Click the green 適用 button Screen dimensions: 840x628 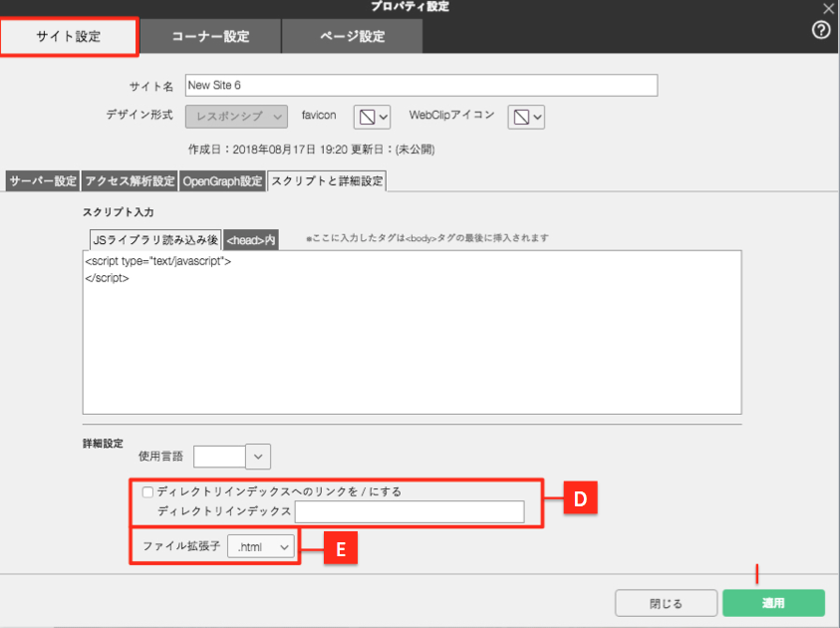point(773,603)
